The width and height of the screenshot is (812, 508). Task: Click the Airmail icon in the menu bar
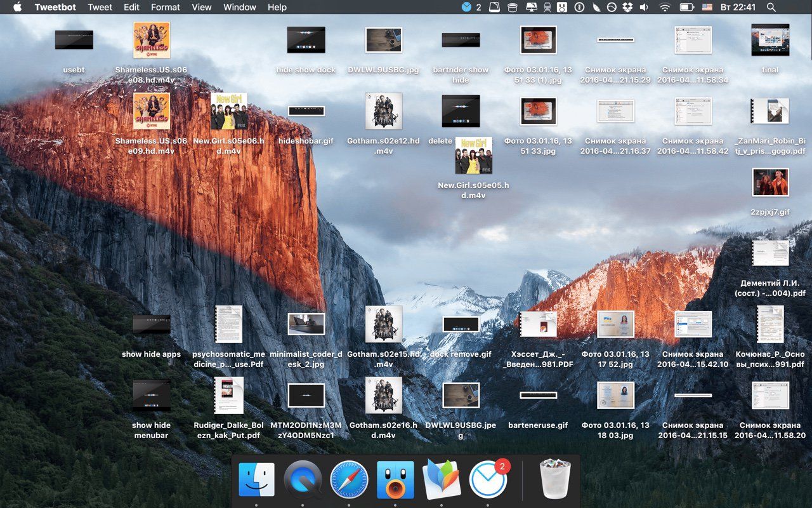tap(467, 7)
